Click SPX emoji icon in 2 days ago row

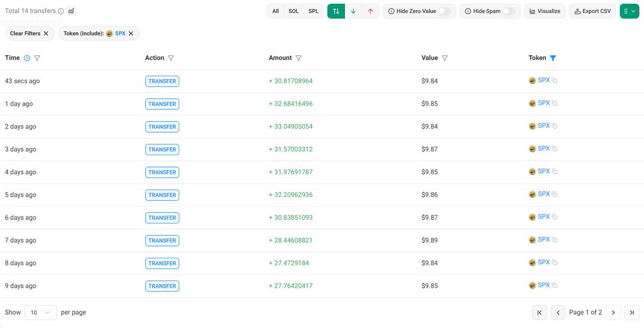[x=532, y=126]
